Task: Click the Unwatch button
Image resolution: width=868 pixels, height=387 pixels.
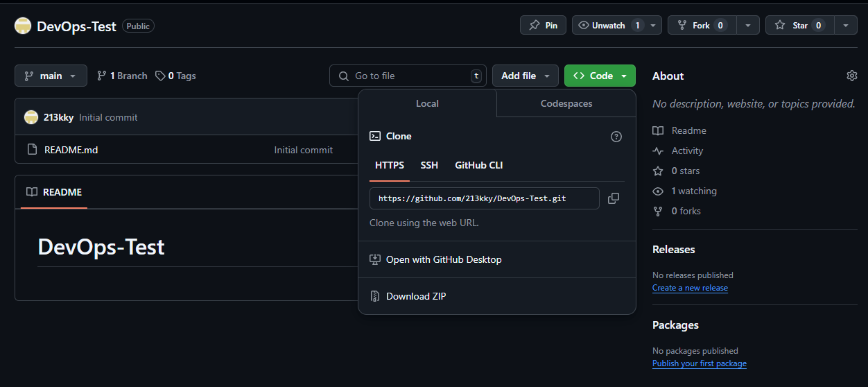Action: [608, 25]
